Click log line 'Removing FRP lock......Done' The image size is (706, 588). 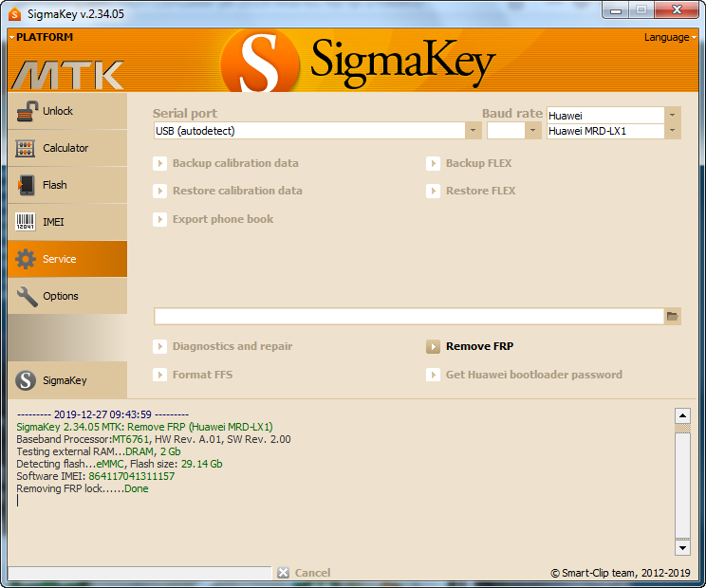pos(83,488)
